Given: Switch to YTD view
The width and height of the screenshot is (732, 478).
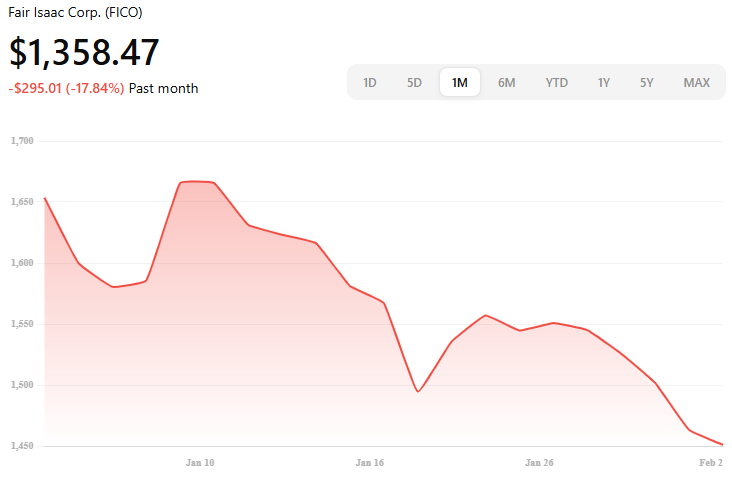Looking at the screenshot, I should point(556,83).
